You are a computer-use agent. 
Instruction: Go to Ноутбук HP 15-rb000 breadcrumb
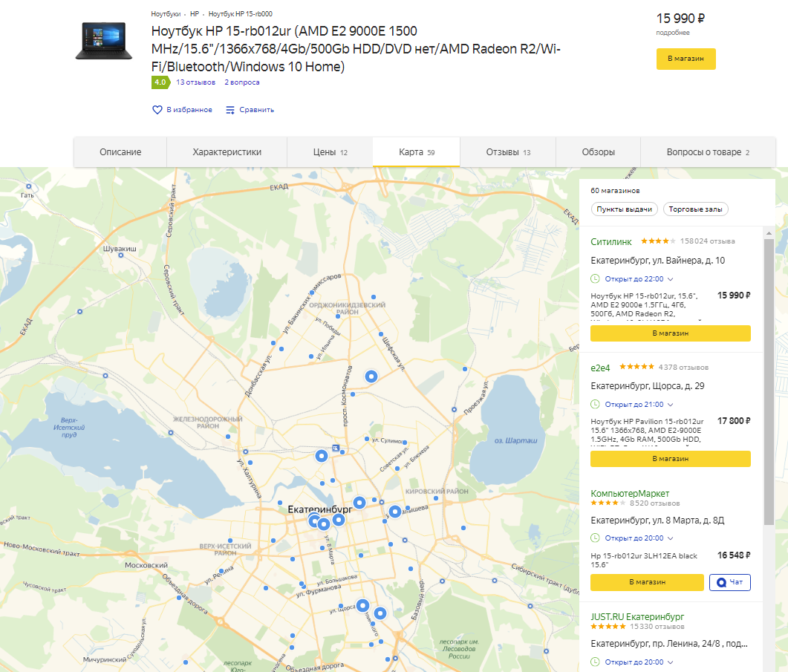[x=240, y=14]
